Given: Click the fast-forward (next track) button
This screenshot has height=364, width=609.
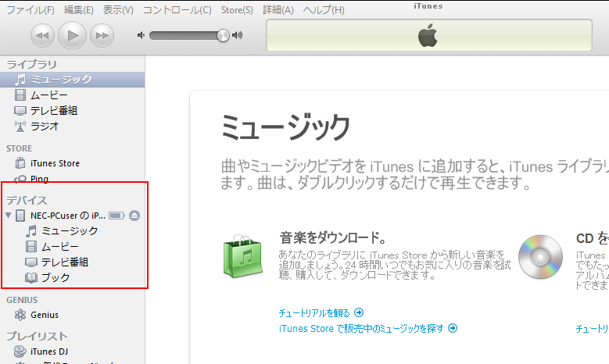Looking at the screenshot, I should pyautogui.click(x=102, y=36).
